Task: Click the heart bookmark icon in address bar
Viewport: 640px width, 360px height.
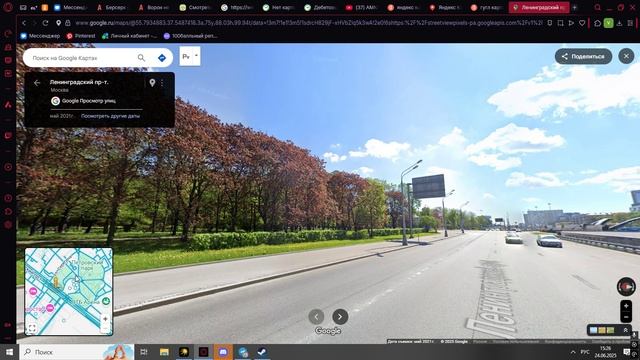Action: [582, 23]
